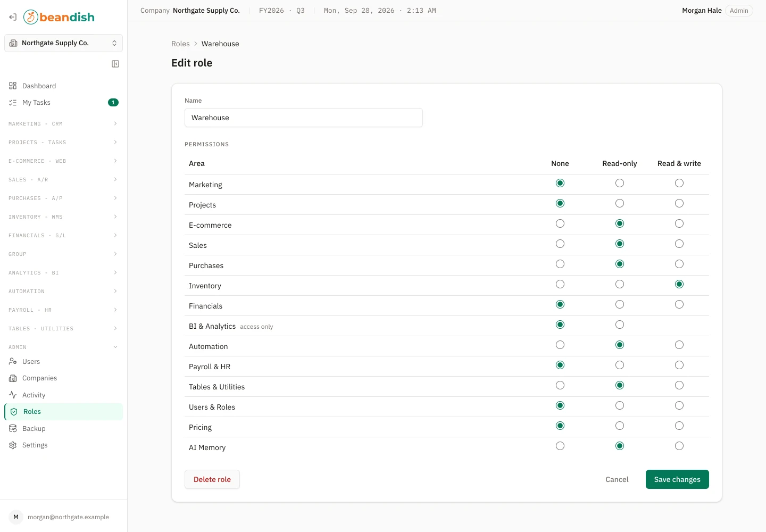Screen dimensions: 766x532
Task: Expand the Sales - A/R section
Action: coord(63,179)
